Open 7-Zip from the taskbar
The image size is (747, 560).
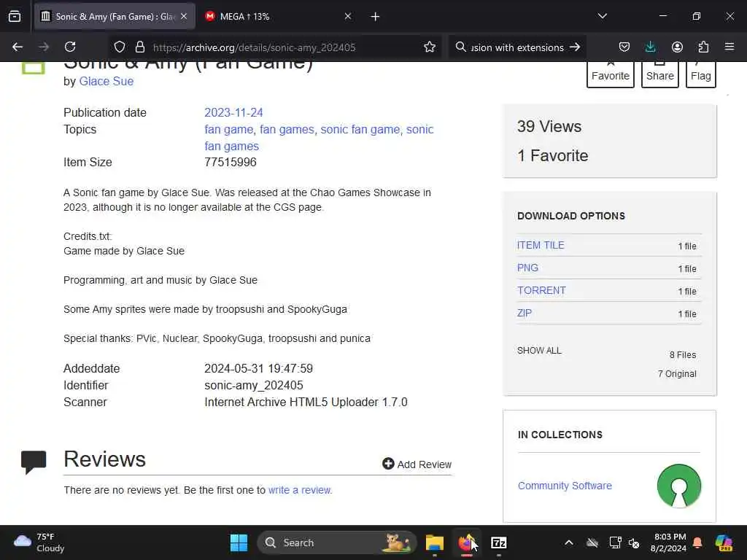(499, 542)
